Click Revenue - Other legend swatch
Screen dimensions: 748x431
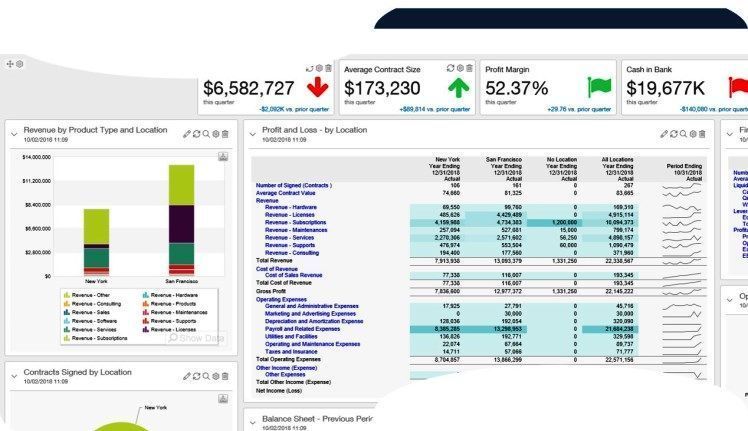point(67,295)
